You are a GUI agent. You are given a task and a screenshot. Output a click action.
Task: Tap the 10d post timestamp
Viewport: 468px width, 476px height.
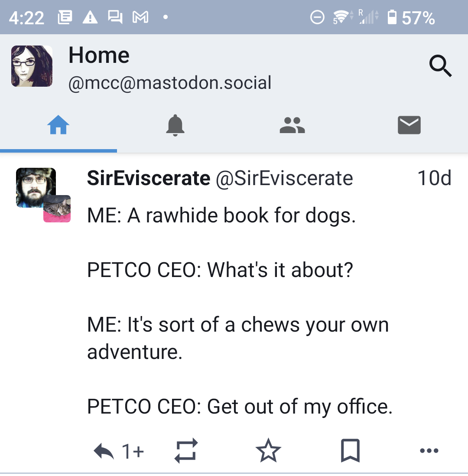tap(434, 178)
